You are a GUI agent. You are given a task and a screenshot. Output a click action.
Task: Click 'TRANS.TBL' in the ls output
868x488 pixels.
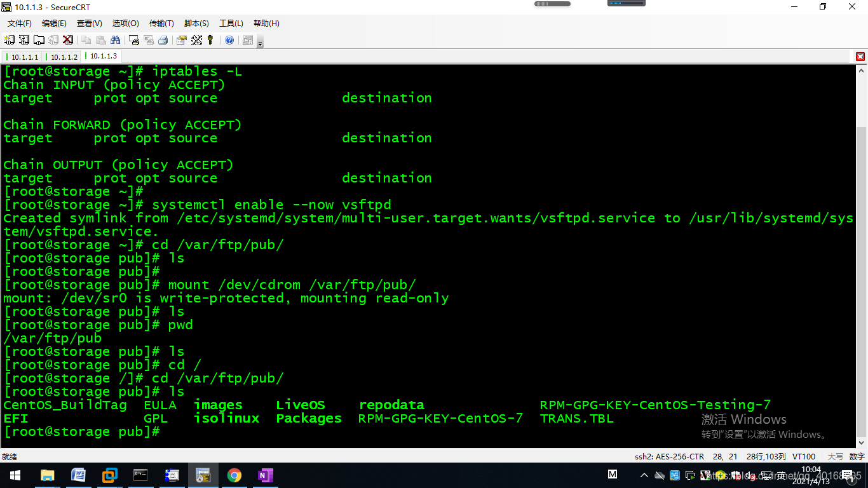pos(577,418)
